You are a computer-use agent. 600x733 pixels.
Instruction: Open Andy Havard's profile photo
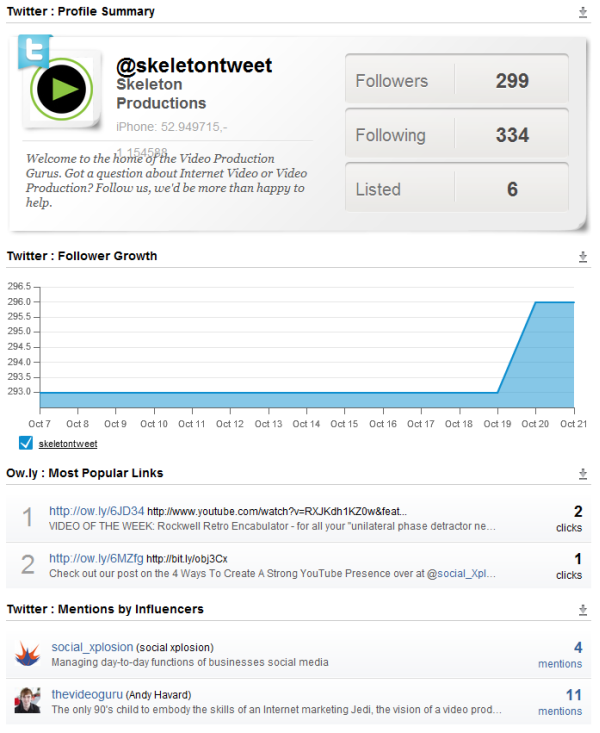(x=27, y=700)
